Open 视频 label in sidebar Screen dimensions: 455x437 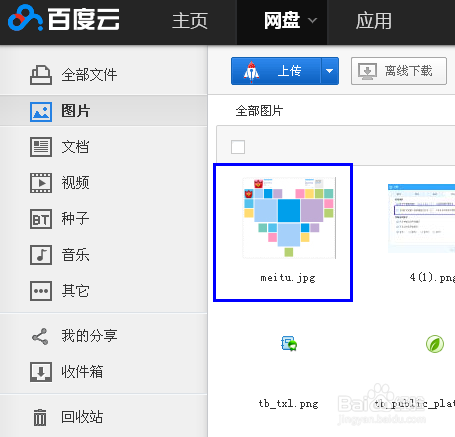(x=75, y=183)
